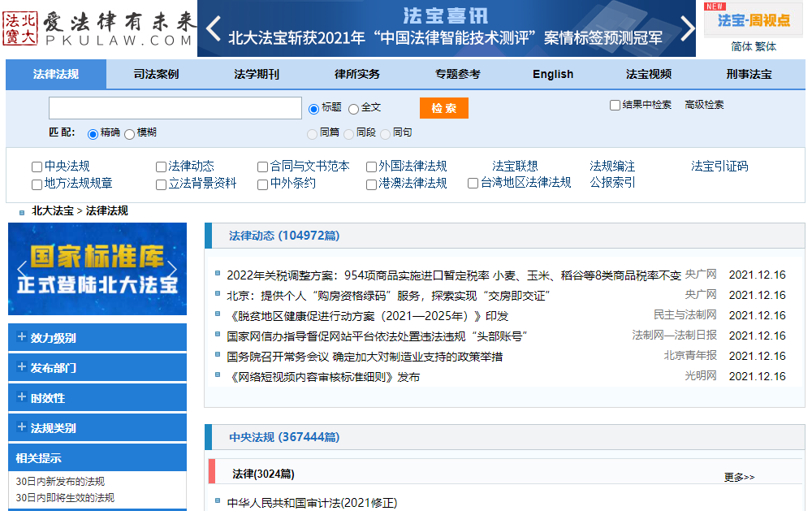
Task: Click left arrow on 国家标准库 banner
Action: click(x=22, y=268)
